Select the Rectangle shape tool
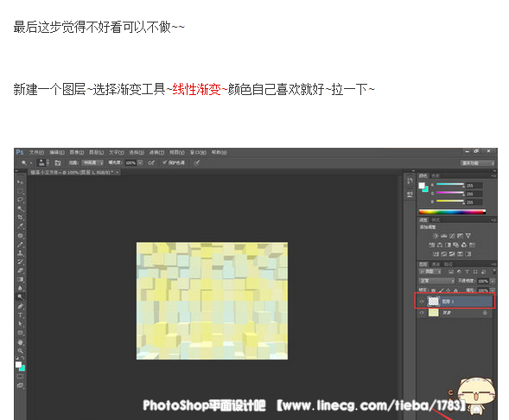This screenshot has height=420, width=509. [20, 333]
